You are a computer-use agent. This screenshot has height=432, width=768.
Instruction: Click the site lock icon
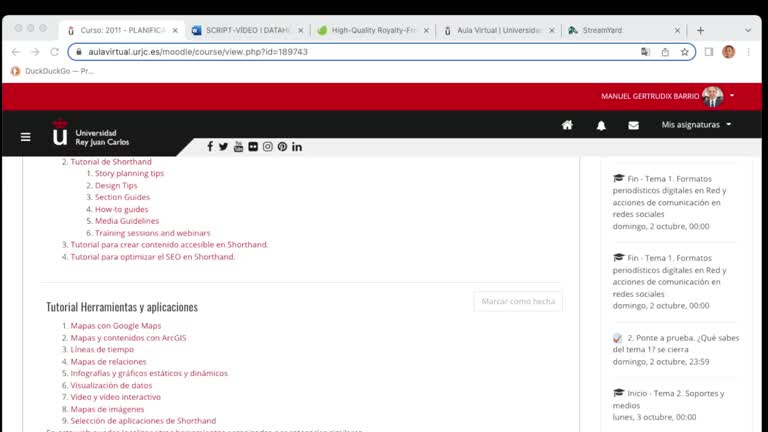tap(79, 51)
